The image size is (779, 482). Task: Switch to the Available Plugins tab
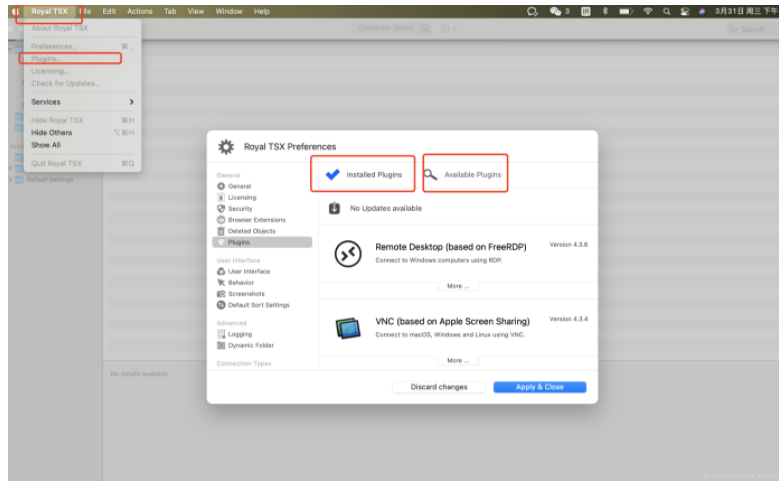(x=465, y=173)
